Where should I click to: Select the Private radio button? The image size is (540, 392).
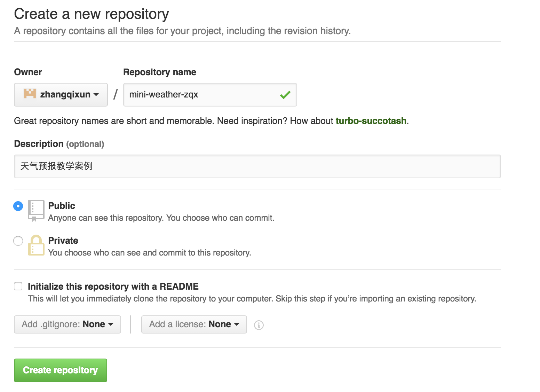coord(18,241)
